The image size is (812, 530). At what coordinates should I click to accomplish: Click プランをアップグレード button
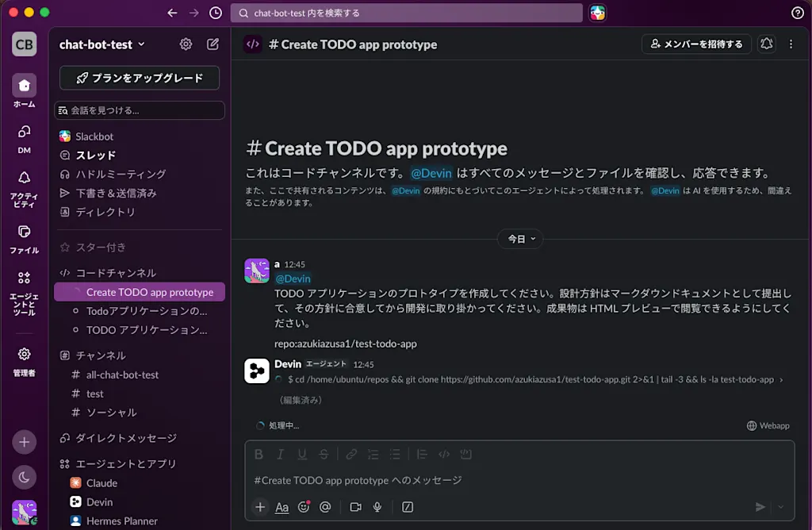tap(140, 78)
